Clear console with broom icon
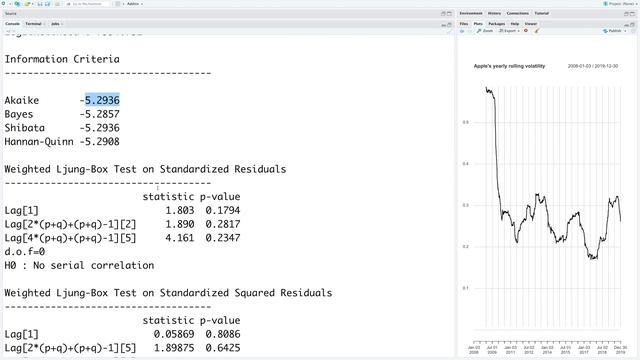 point(449,32)
